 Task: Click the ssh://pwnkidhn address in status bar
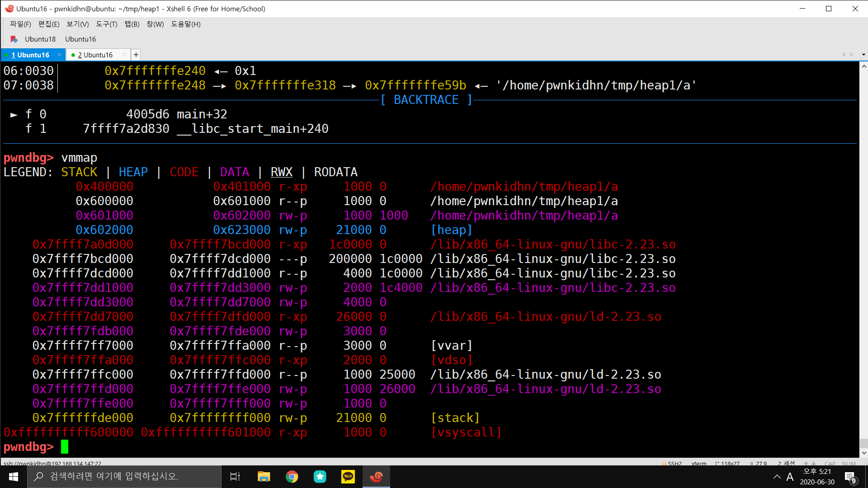pos(52,464)
